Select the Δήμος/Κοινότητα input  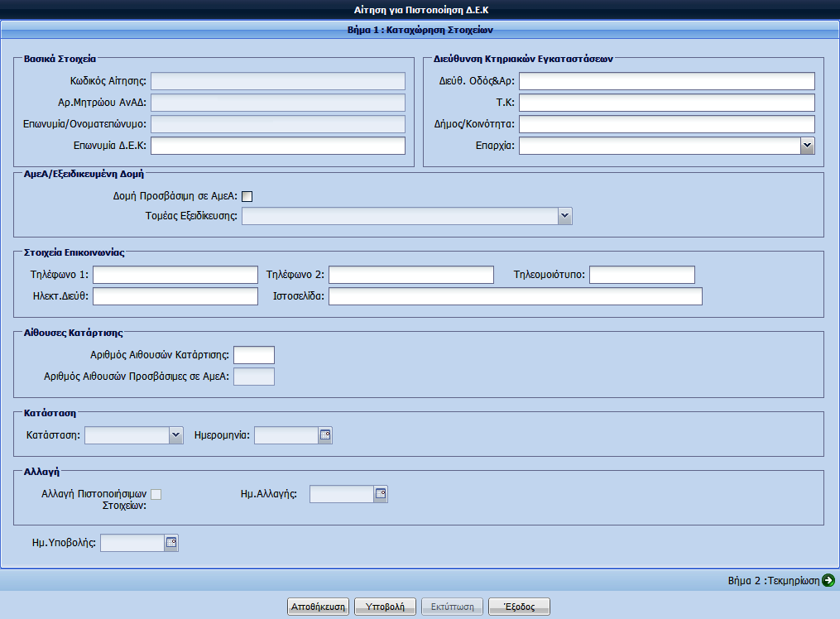tap(667, 124)
